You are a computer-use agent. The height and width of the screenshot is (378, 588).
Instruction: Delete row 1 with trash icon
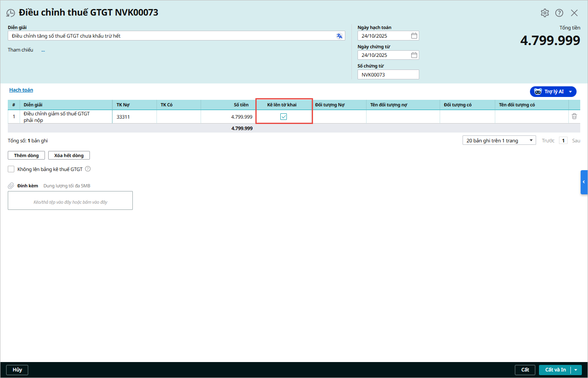[574, 117]
